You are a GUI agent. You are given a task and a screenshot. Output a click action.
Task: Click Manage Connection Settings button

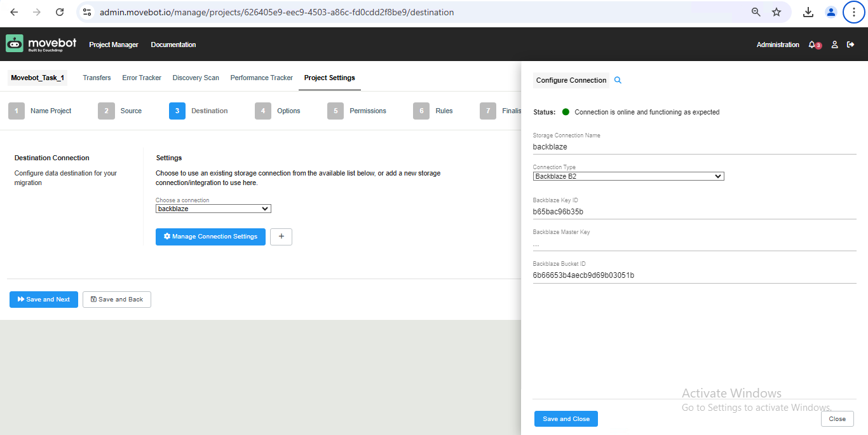[x=210, y=237]
